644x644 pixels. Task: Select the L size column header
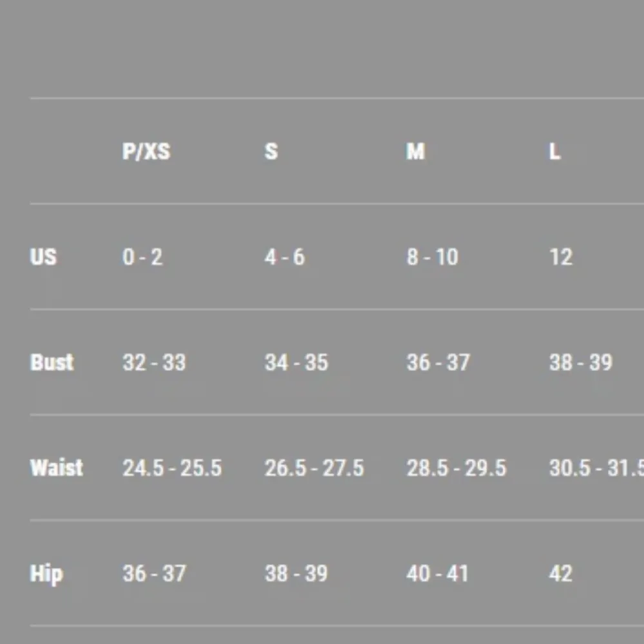(x=554, y=151)
